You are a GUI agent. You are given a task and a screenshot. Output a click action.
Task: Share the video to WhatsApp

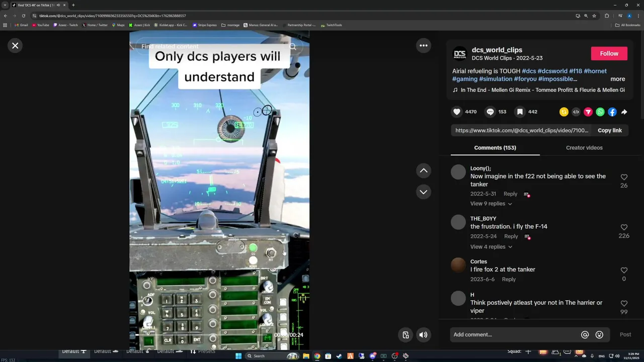(600, 112)
